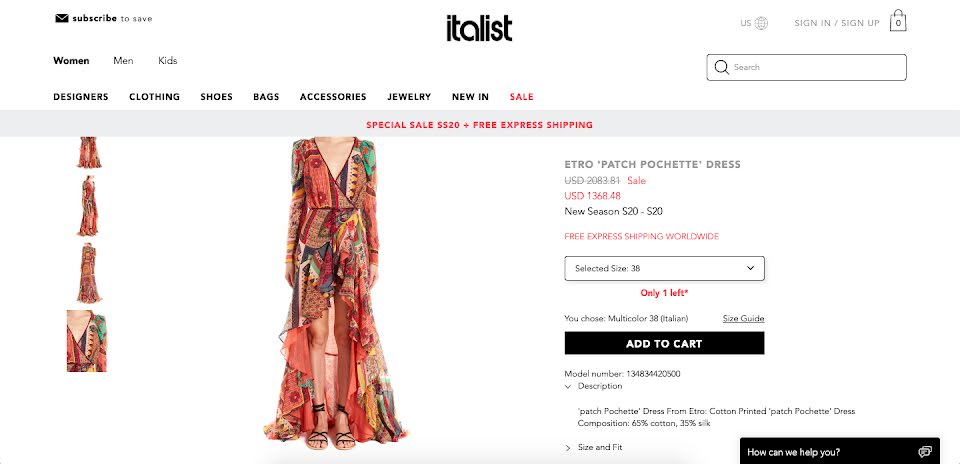Switch to the Kids section
This screenshot has width=960, height=464.
[x=168, y=61]
